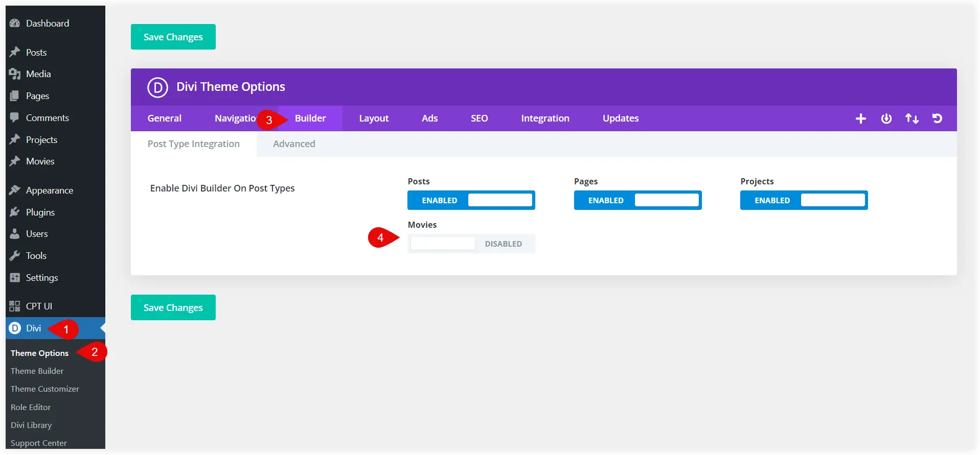Click the Posts pushpin icon
980x455 pixels.
point(15,52)
